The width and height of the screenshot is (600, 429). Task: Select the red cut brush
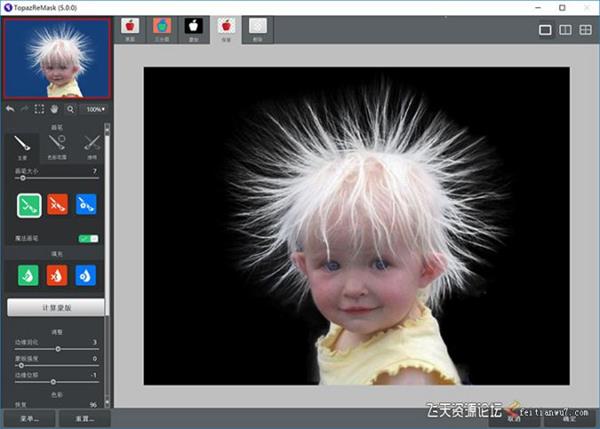[57, 205]
